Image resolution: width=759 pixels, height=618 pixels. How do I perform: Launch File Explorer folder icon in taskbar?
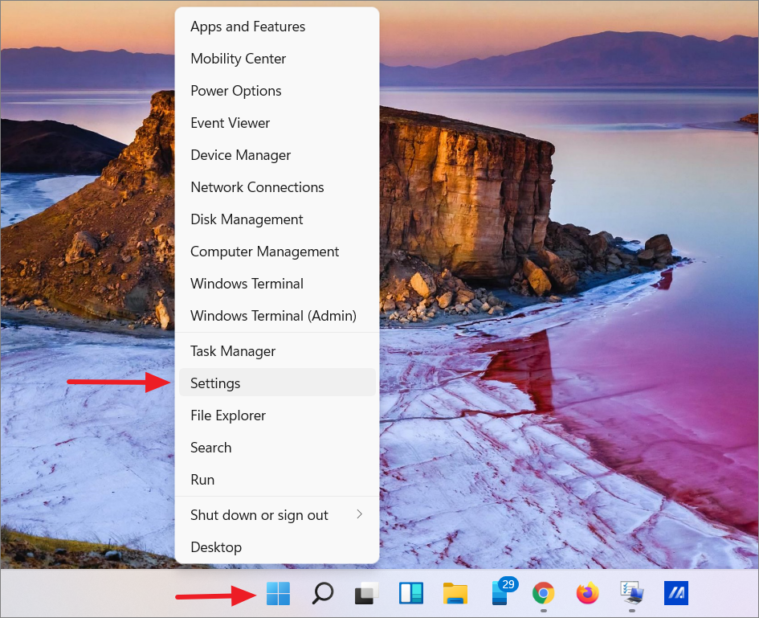click(x=455, y=594)
